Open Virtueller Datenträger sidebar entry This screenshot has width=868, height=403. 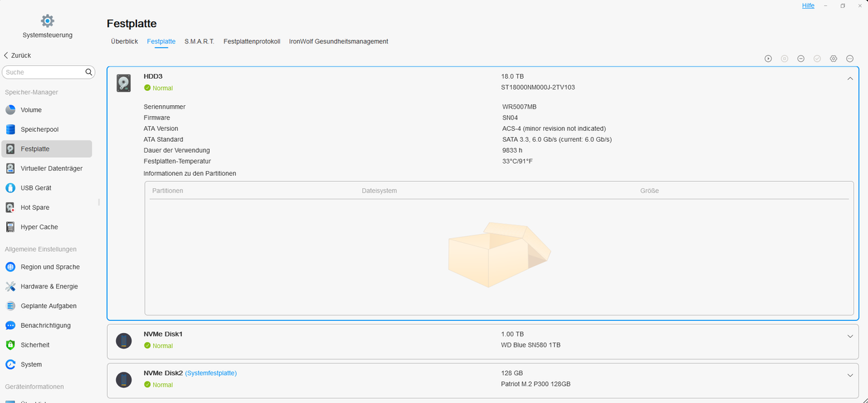pos(47,168)
